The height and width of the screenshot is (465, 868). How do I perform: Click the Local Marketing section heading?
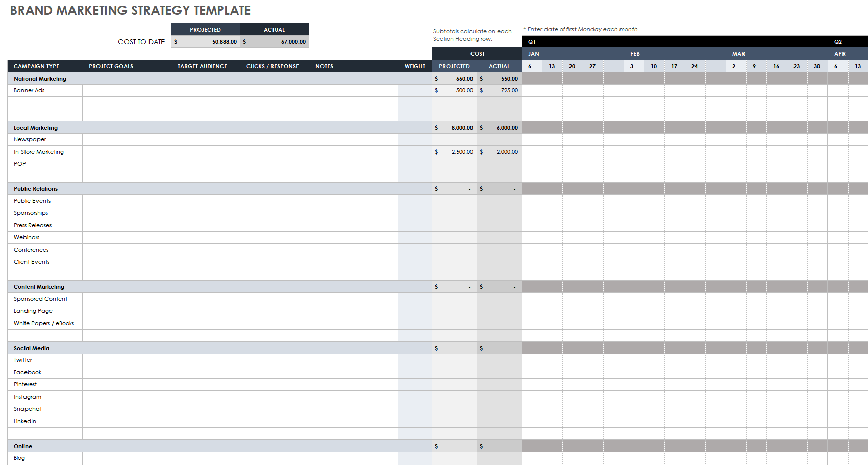36,128
